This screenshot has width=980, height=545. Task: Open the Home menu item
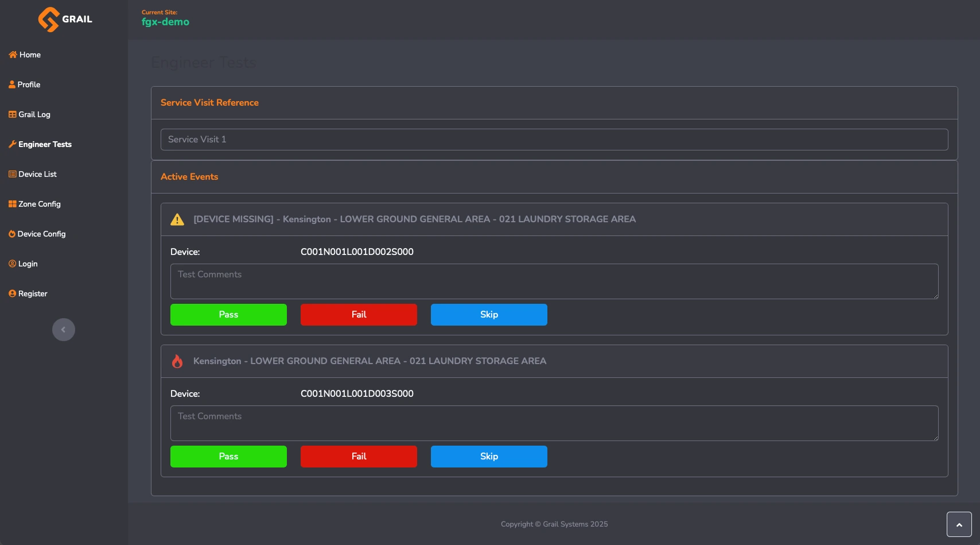click(30, 55)
